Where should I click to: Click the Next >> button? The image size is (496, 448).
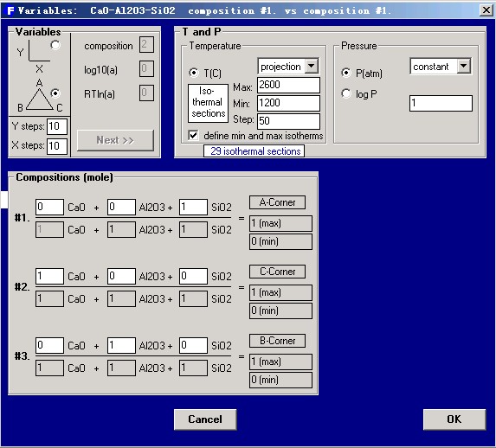point(115,140)
